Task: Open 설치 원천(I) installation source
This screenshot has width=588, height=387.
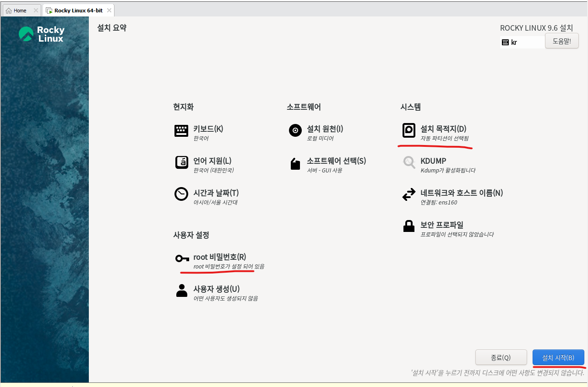Action: [x=325, y=129]
